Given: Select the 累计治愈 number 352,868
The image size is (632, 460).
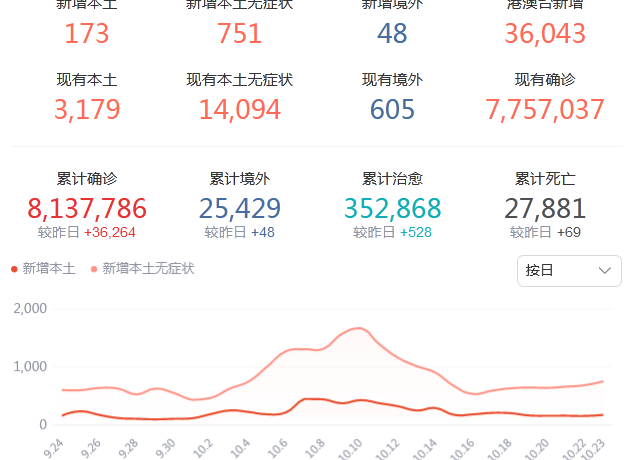Looking at the screenshot, I should pos(392,208).
